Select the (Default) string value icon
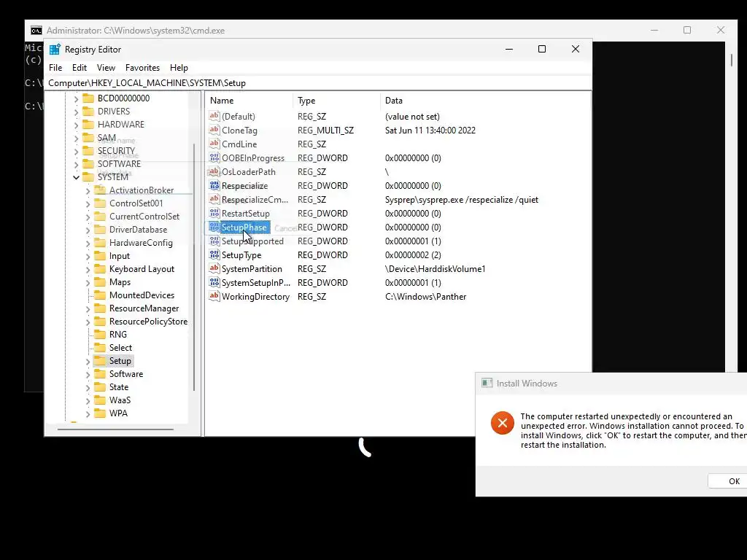The image size is (747, 560). [x=214, y=116]
